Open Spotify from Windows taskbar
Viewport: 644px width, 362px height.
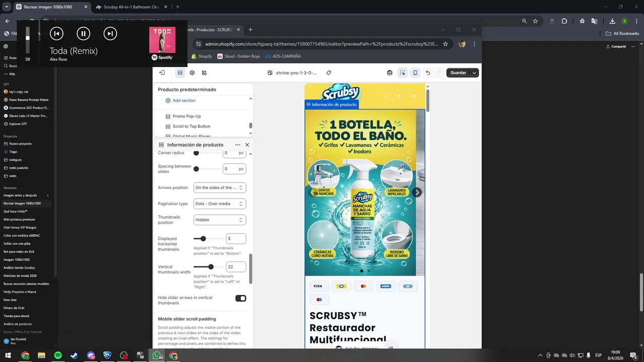(x=58, y=355)
